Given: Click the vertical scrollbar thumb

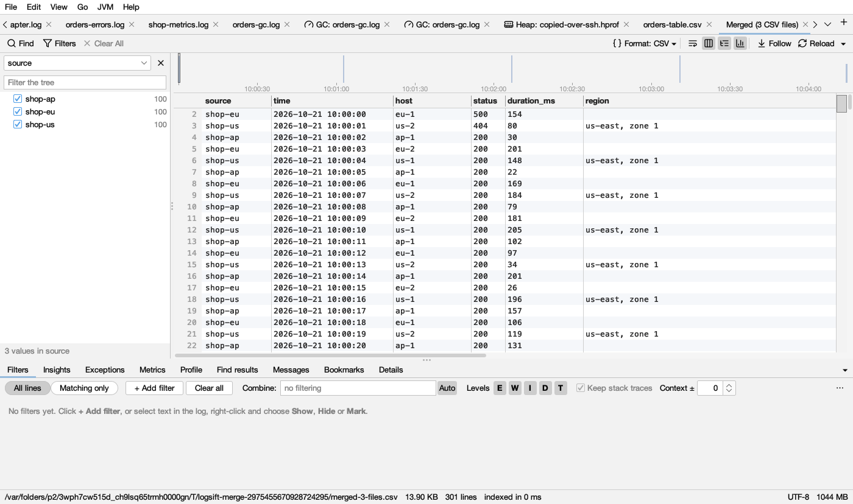Looking at the screenshot, I should pyautogui.click(x=841, y=103).
